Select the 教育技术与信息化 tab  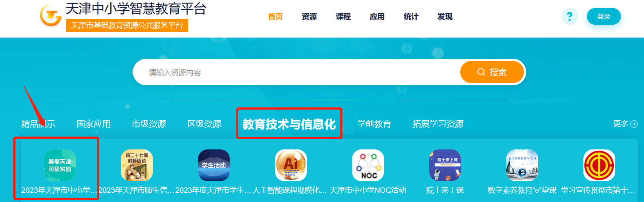(x=289, y=124)
